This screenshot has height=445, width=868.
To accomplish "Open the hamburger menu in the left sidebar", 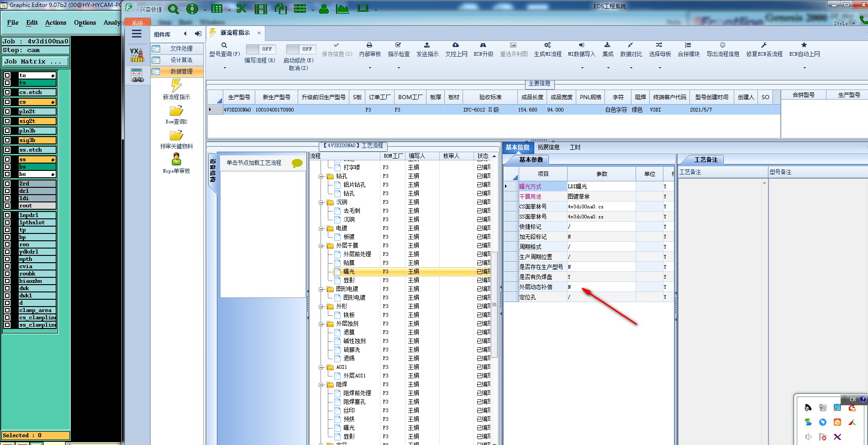I will pyautogui.click(x=137, y=34).
